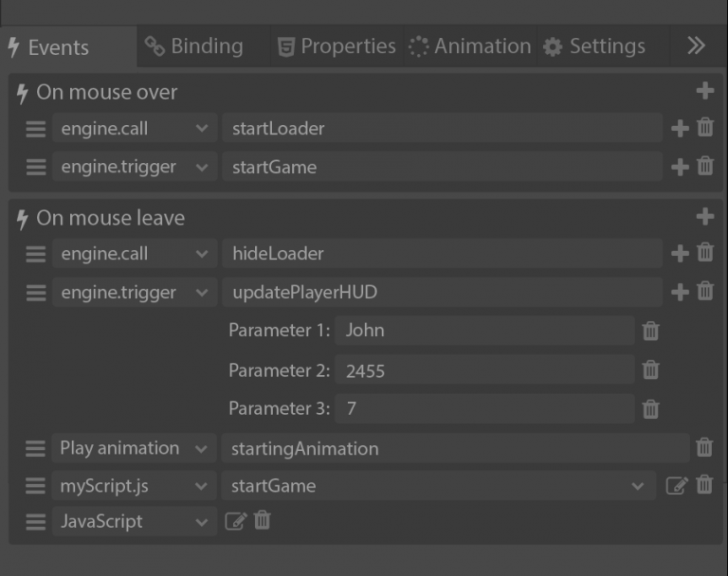Open Play animation type dropdown

(134, 448)
